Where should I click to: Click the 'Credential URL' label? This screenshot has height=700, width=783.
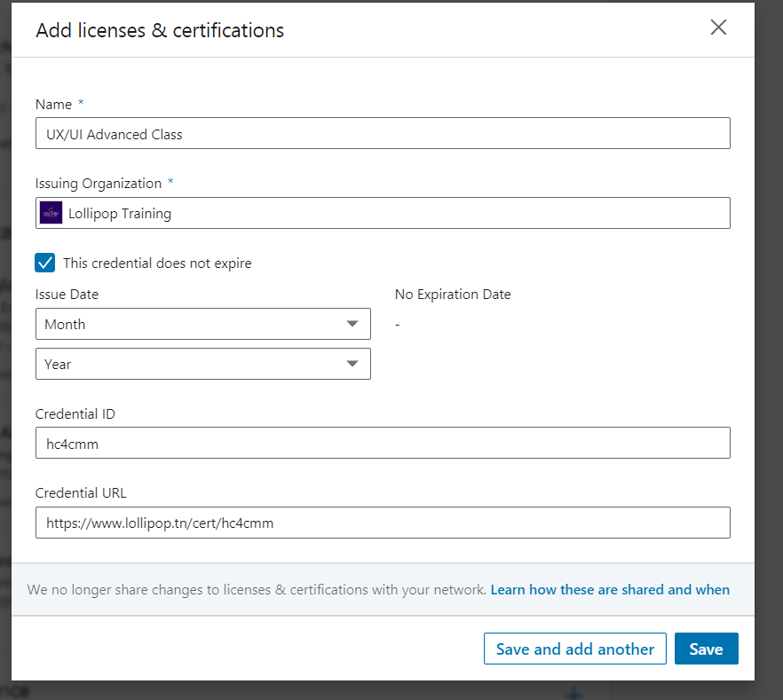[81, 493]
